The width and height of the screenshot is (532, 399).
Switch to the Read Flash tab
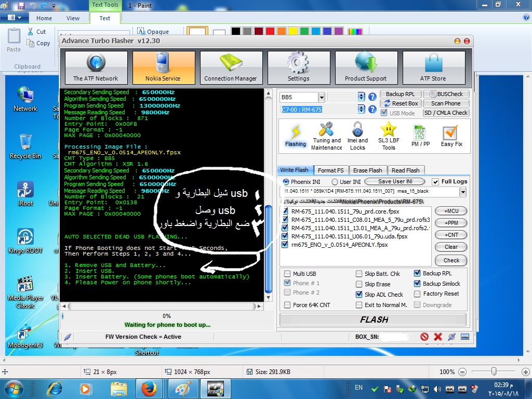[405, 170]
